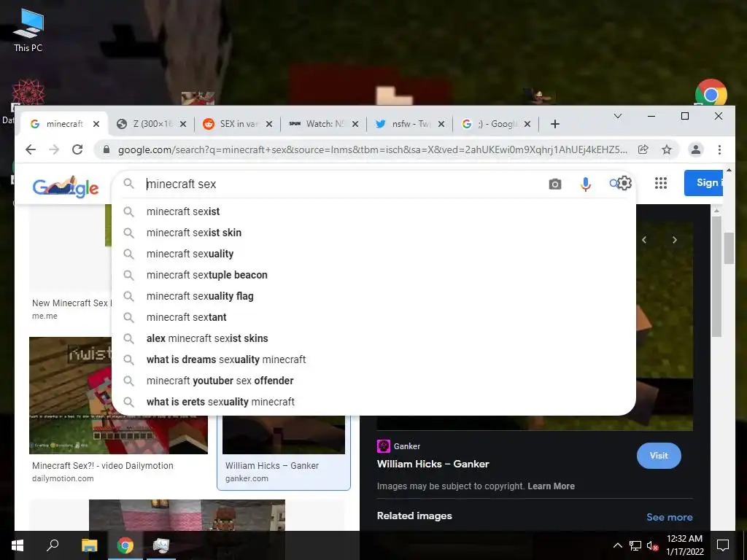Open the tab search dropdown chevron
Viewport: 747px width, 560px height.
[x=618, y=116]
